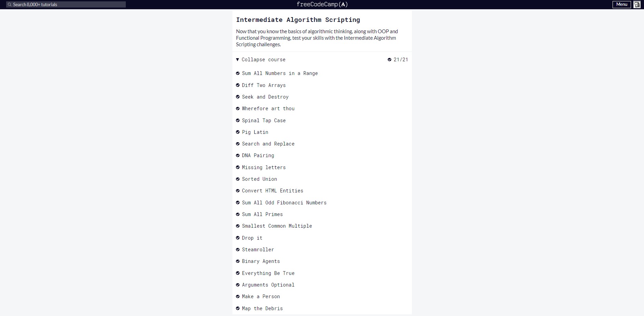Open the Smallest Common Multiple challenge
The height and width of the screenshot is (316, 644).
(x=277, y=226)
